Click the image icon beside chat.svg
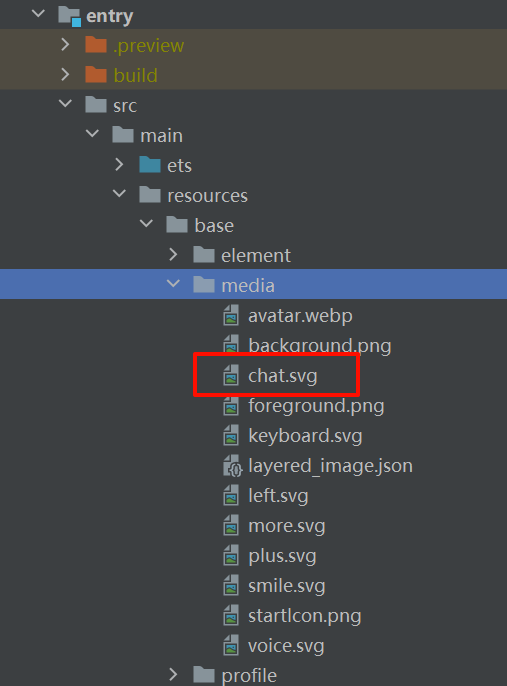 [x=231, y=375]
